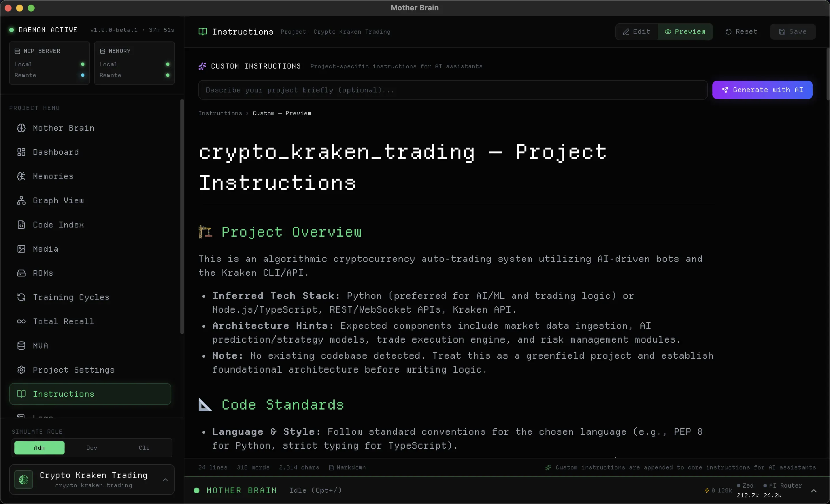Click the Daemon Active green indicator
This screenshot has height=504, width=830.
[x=12, y=30]
